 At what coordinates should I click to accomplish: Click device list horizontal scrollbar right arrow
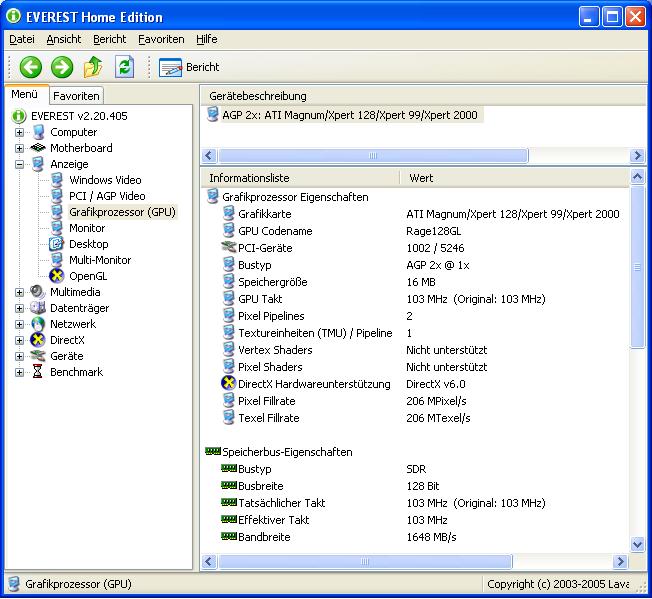(637, 156)
